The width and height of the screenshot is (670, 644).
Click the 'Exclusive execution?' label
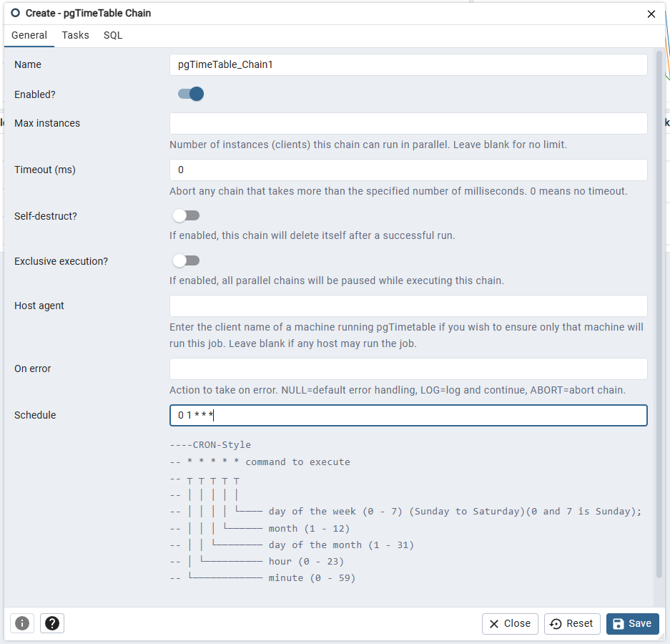tap(61, 261)
